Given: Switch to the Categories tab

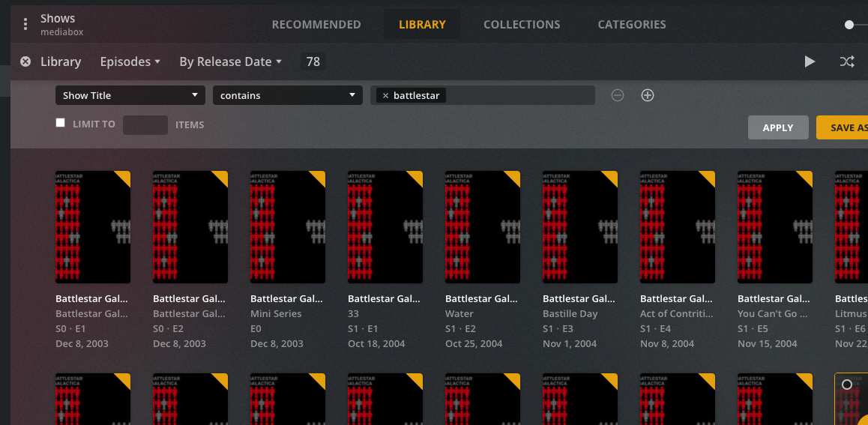Looking at the screenshot, I should (x=632, y=24).
